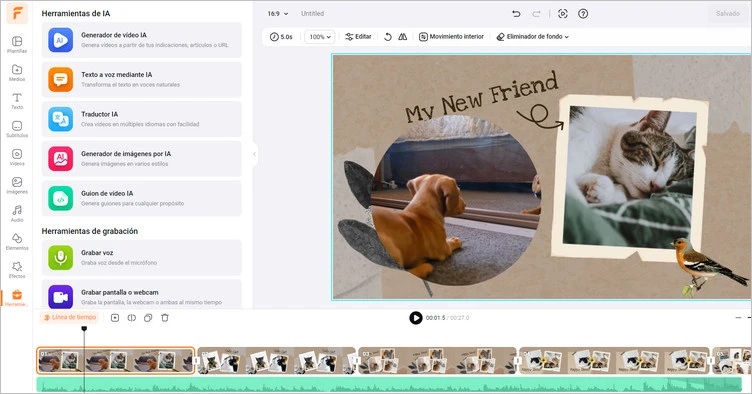This screenshot has height=394, width=752.
Task: Select scene 04 clip in timeline
Action: point(614,360)
